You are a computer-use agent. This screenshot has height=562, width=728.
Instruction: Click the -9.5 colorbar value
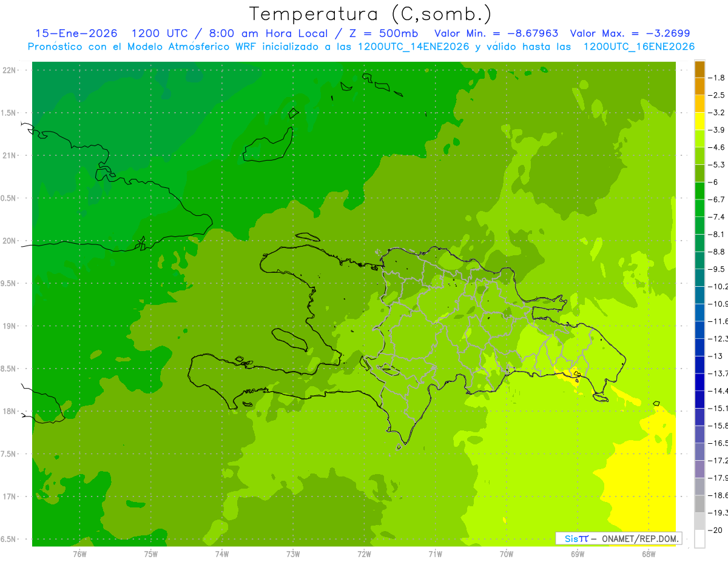tap(717, 269)
